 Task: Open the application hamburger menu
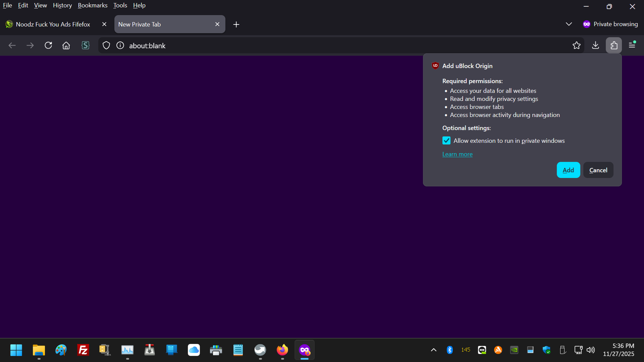point(632,45)
